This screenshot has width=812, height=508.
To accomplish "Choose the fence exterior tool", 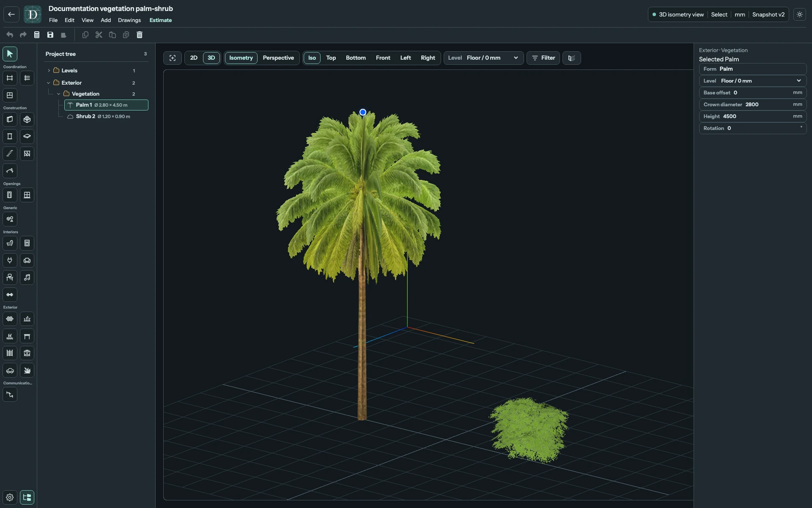I will 10,353.
